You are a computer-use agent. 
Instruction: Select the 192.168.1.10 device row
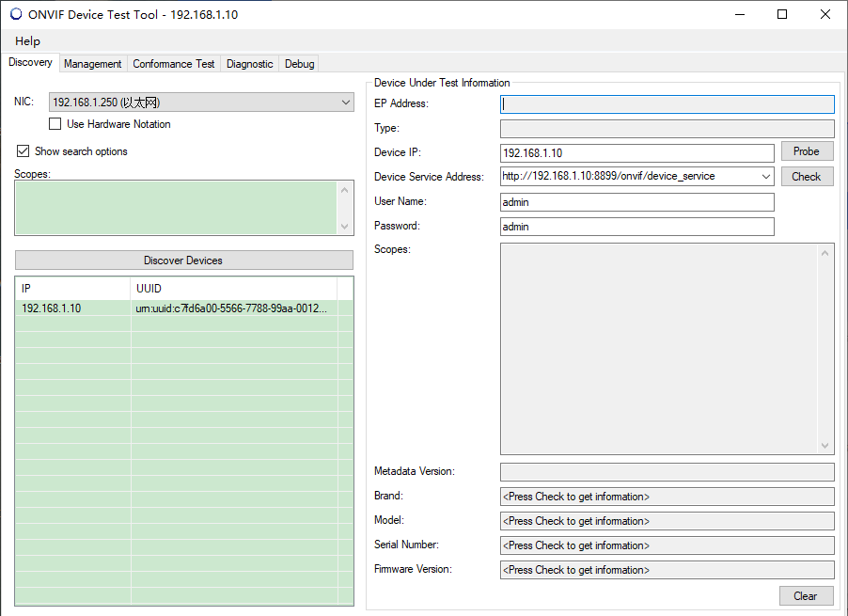184,308
